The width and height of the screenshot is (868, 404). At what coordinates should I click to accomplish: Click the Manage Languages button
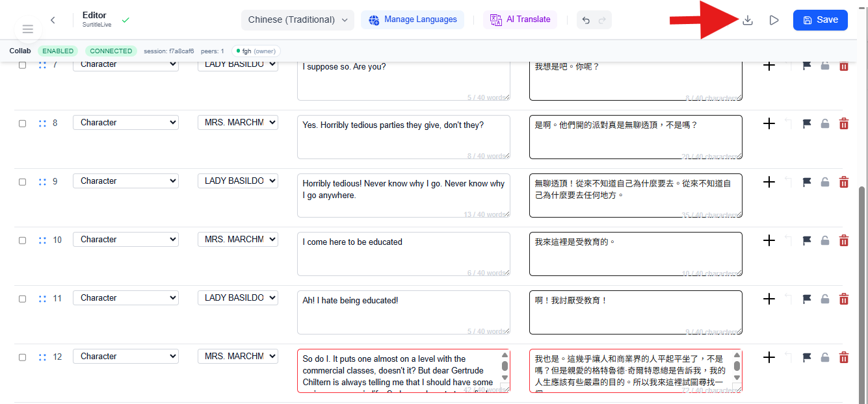412,19
